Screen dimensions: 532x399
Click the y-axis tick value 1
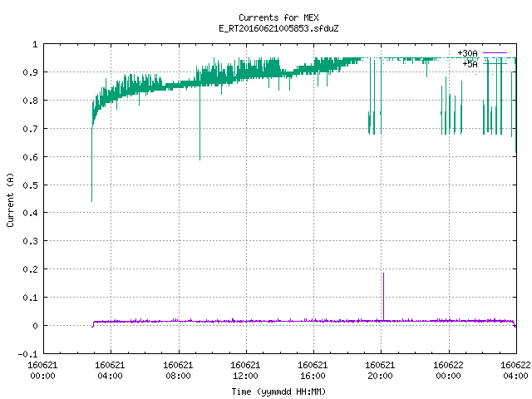(35, 44)
